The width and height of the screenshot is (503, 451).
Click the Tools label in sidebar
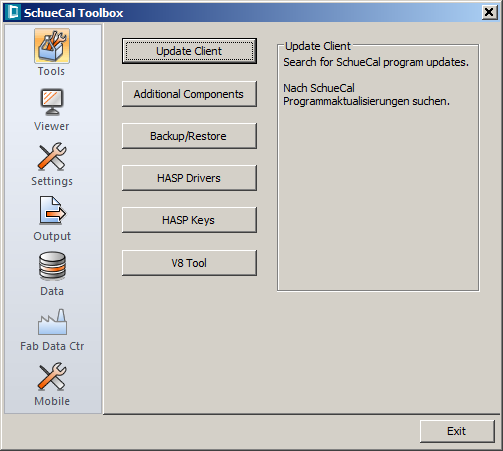51,71
